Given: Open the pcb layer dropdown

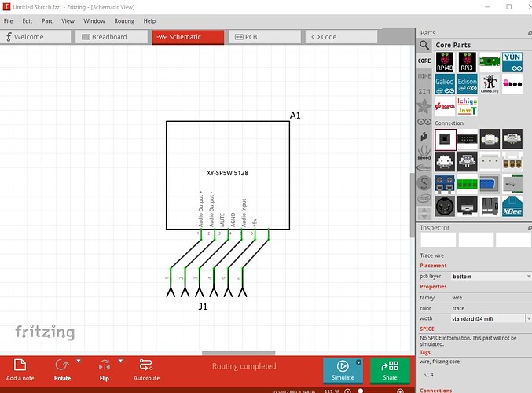Looking at the screenshot, I should [491, 277].
